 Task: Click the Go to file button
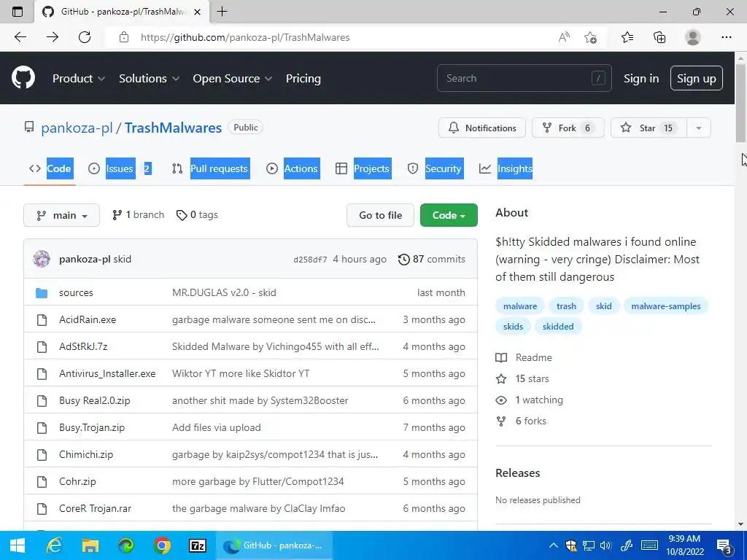[380, 215]
